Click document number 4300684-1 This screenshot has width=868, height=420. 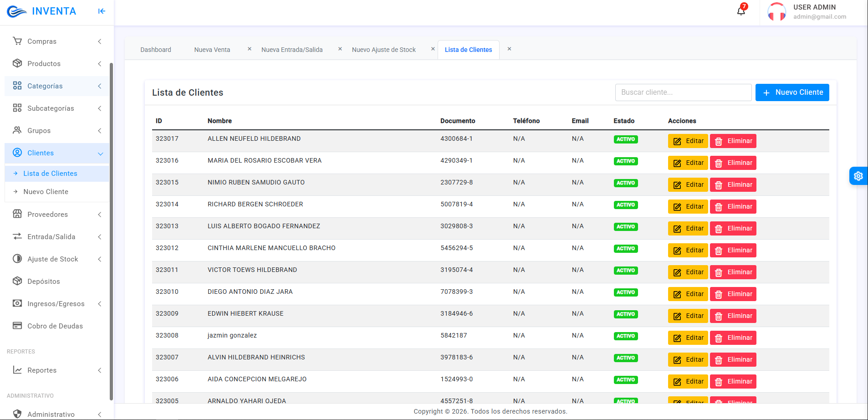point(456,138)
